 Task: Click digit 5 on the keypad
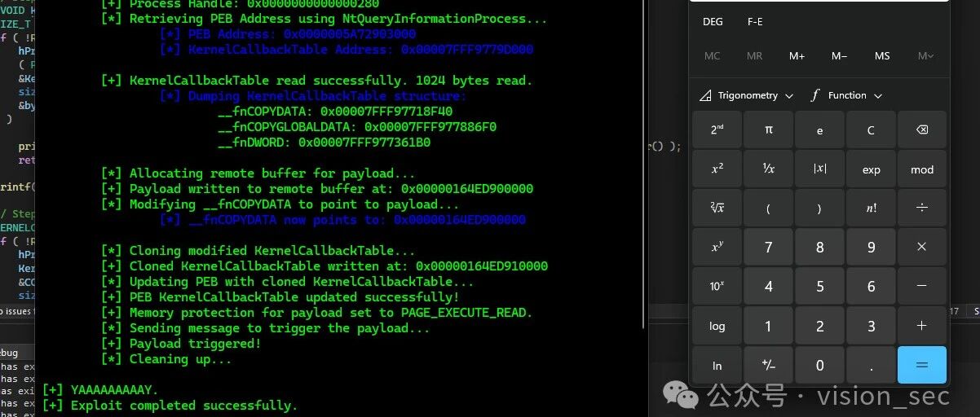click(819, 287)
